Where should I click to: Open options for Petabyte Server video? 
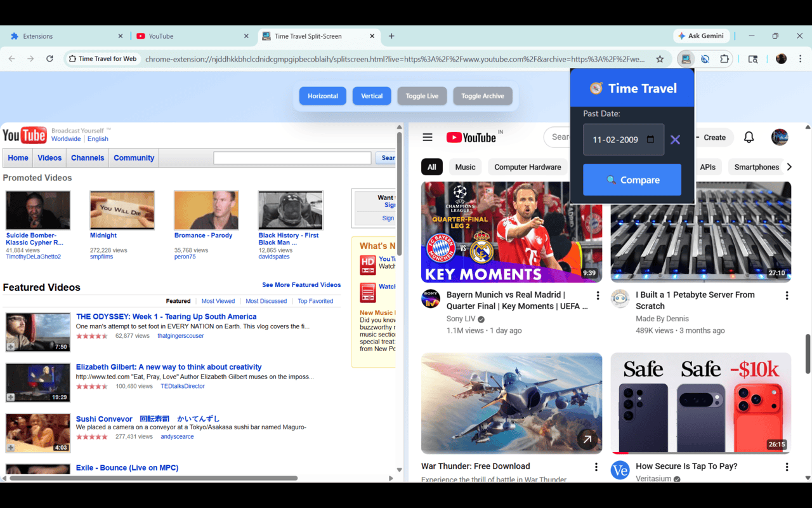787,295
